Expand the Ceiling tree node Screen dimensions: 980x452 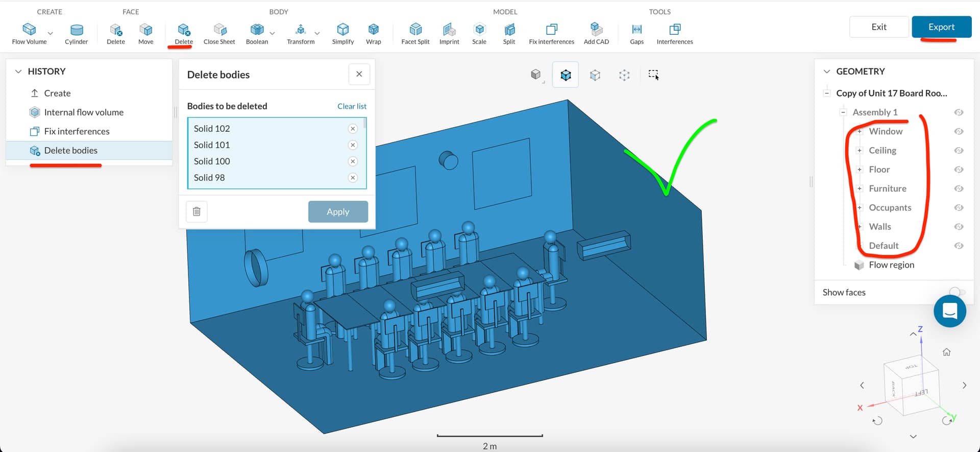[x=860, y=150]
